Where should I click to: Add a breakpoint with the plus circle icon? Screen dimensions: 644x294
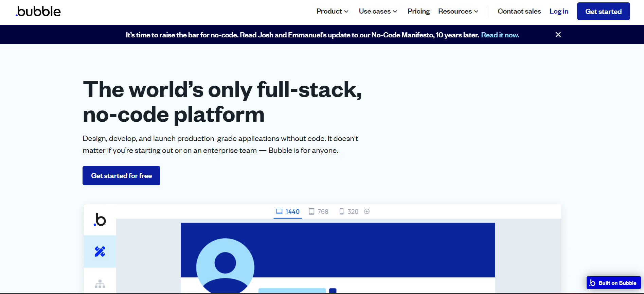point(367,211)
